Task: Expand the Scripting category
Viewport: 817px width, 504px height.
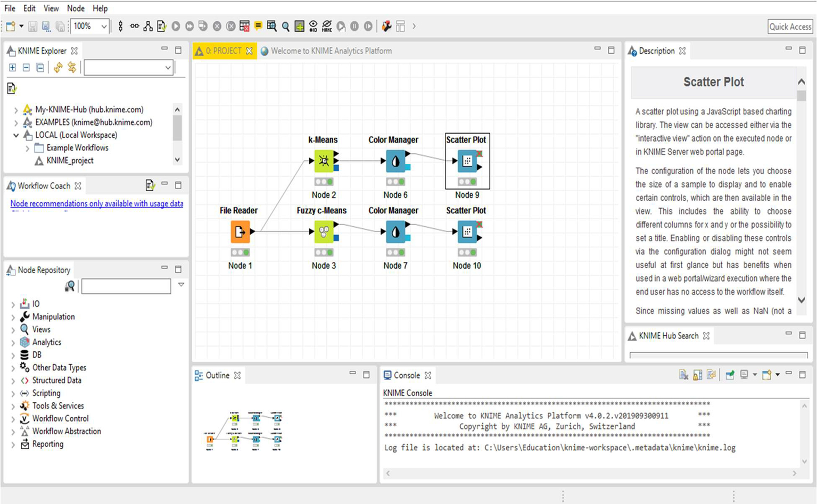Action: click(x=13, y=393)
